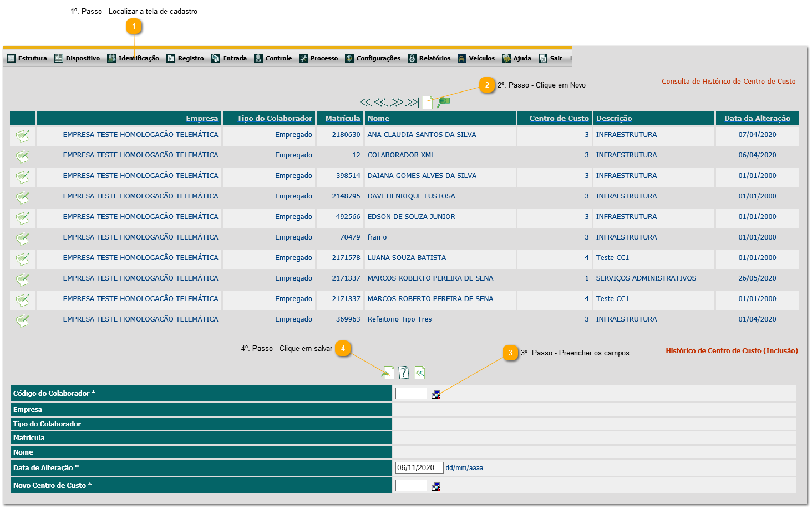This screenshot has height=509, width=812.
Task: Click matrícula 2148795
Action: pyautogui.click(x=346, y=196)
